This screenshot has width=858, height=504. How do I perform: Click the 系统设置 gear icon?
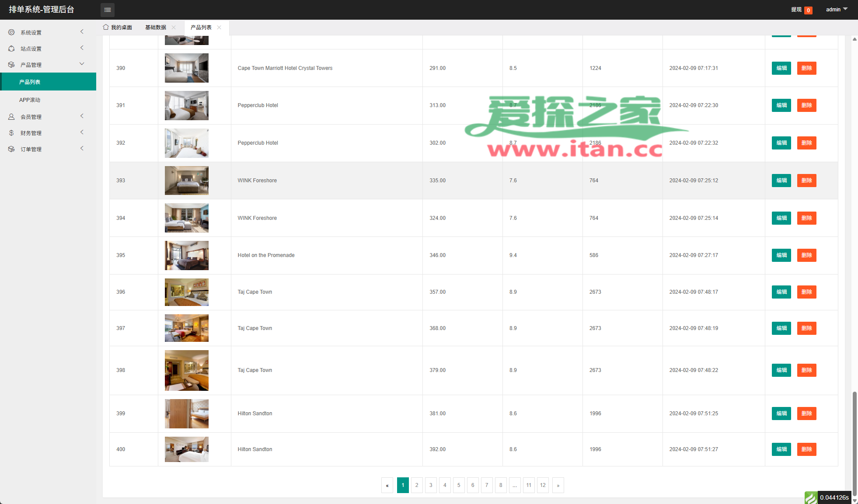(11, 32)
